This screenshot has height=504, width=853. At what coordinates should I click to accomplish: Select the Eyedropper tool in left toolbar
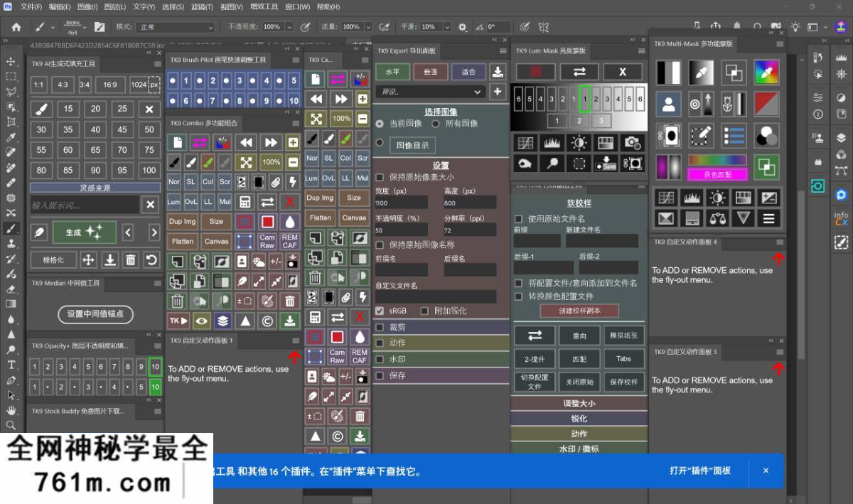click(11, 137)
